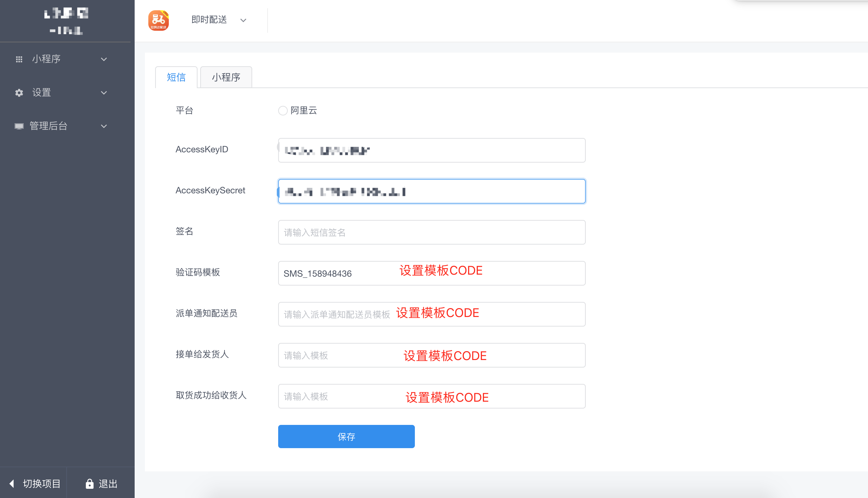Switch to the 短信 tab
The width and height of the screenshot is (868, 498).
tap(176, 77)
